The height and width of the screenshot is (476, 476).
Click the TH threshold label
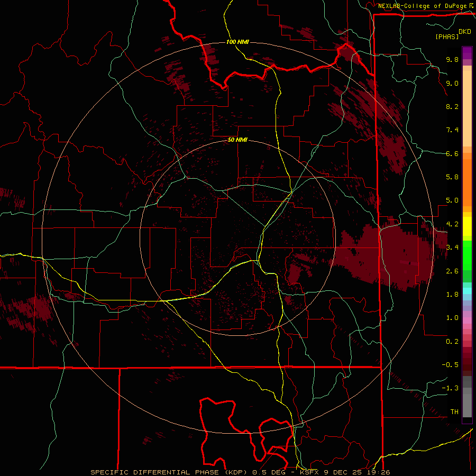(454, 412)
